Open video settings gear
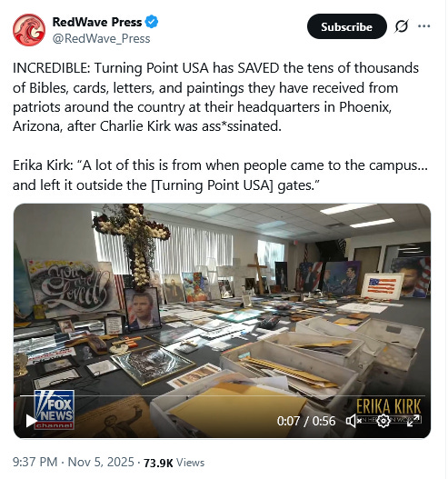This screenshot has height=479, width=448. (x=383, y=421)
